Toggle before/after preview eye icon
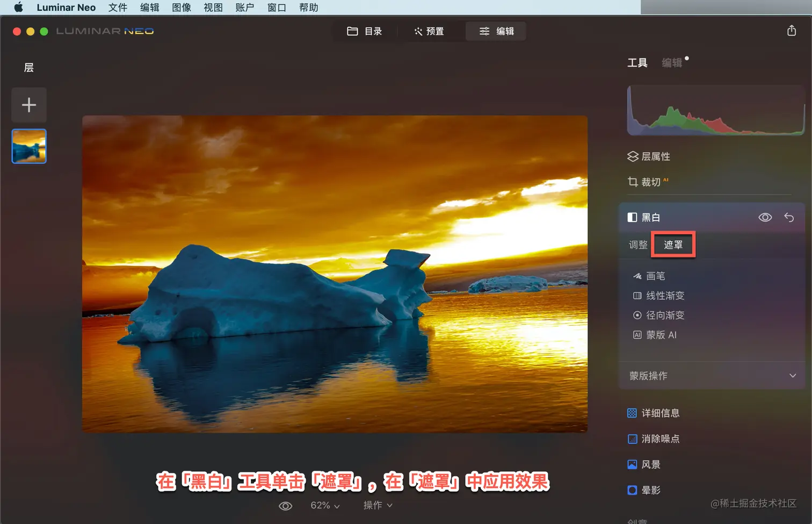 coord(286,506)
